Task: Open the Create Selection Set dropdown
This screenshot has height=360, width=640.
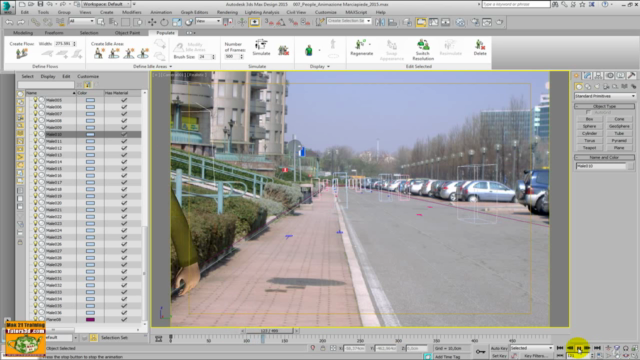Action: 349,21
